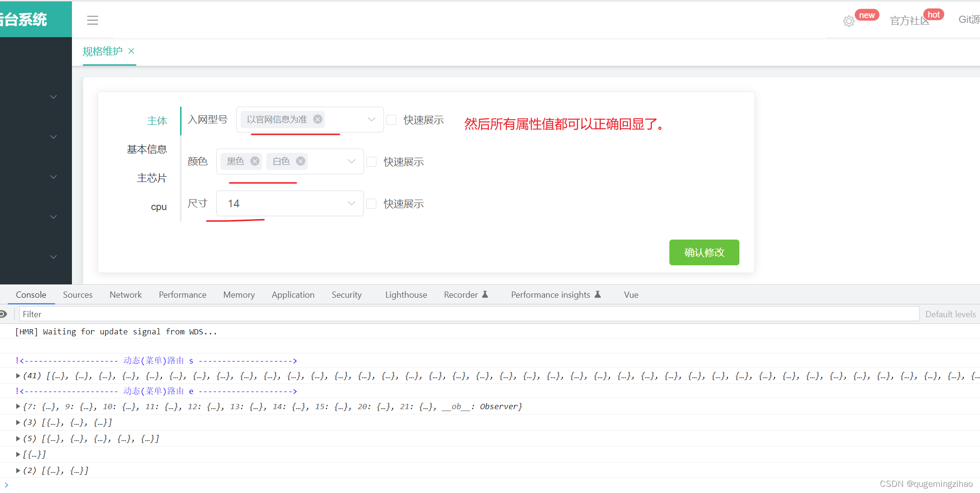This screenshot has width=980, height=493.
Task: Expand the (5) array console entry
Action: pyautogui.click(x=18, y=438)
